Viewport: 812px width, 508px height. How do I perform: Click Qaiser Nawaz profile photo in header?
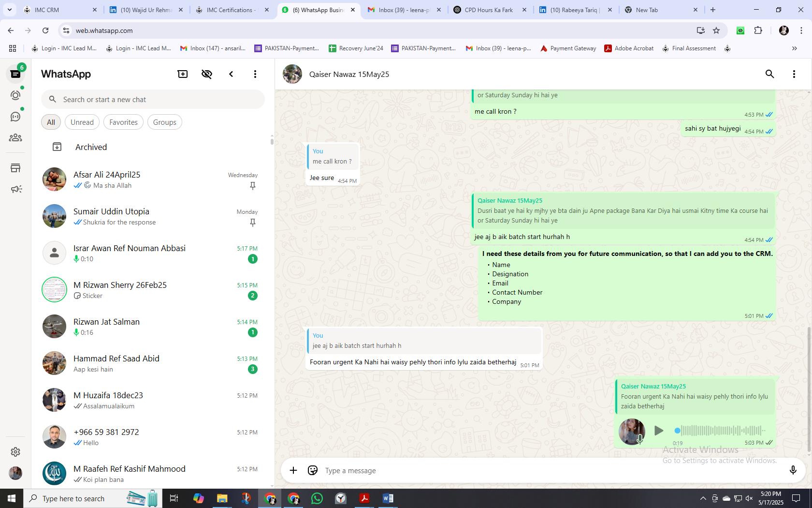pos(292,74)
